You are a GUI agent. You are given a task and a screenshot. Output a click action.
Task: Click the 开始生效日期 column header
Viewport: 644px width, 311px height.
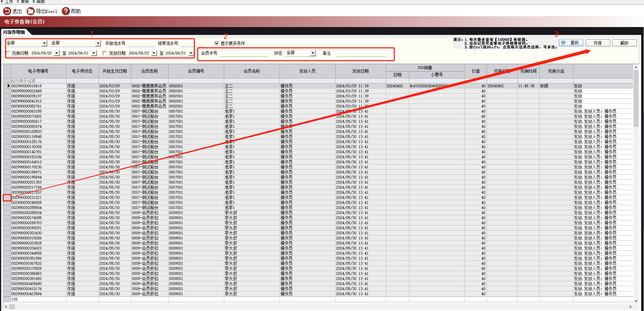(115, 71)
